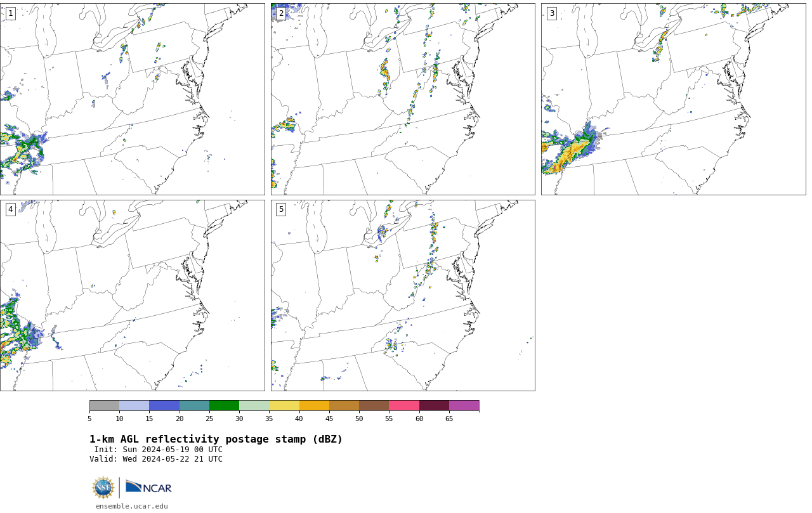This screenshot has width=812, height=513.
Task: Click the NCAR logo
Action: (148, 487)
